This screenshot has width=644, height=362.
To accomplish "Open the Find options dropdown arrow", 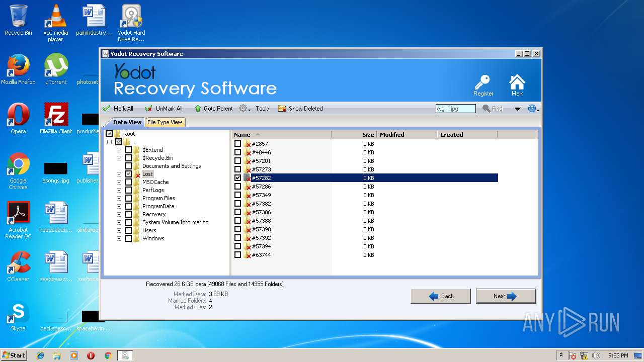I will [x=517, y=109].
